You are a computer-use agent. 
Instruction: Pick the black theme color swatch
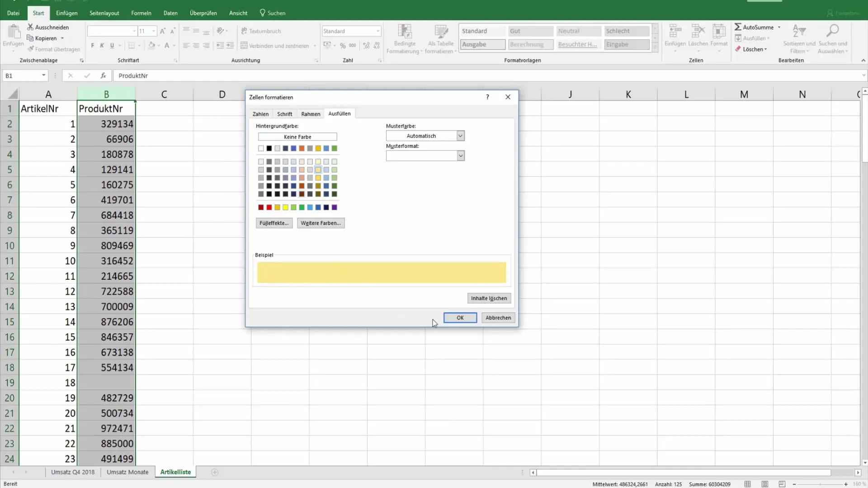[269, 148]
